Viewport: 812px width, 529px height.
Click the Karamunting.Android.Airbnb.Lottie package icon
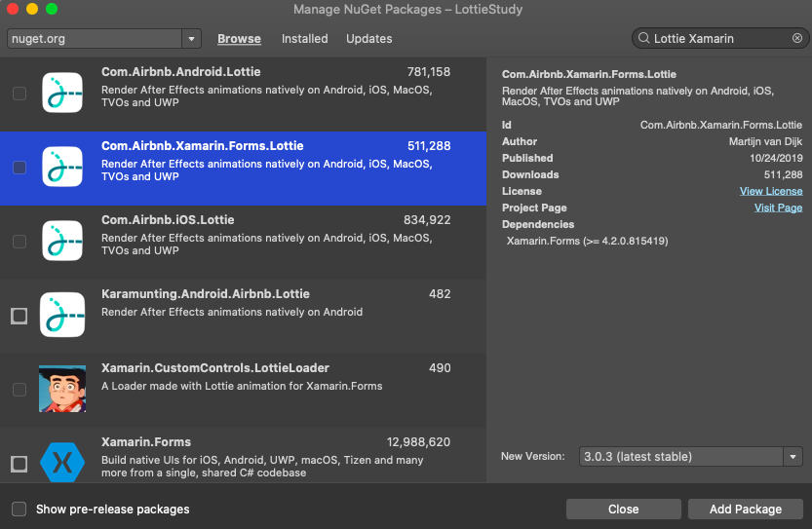[x=62, y=315]
